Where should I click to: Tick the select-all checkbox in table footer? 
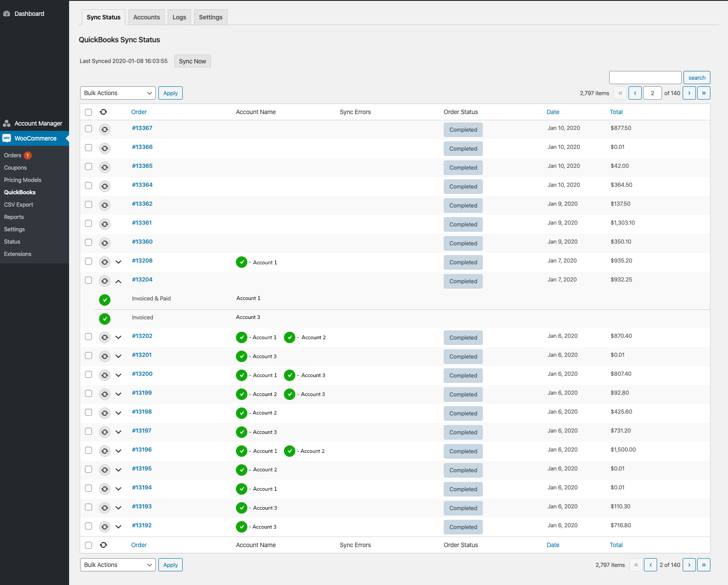[88, 545]
